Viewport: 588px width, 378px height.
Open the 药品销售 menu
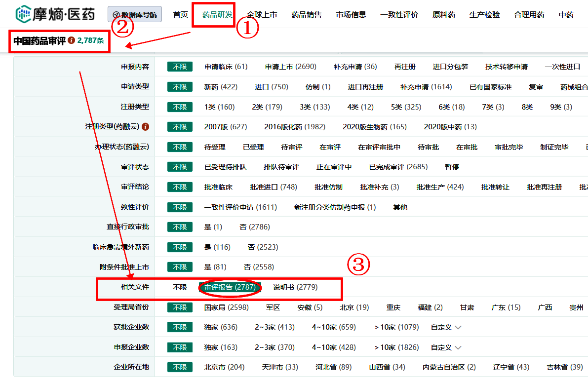click(307, 15)
